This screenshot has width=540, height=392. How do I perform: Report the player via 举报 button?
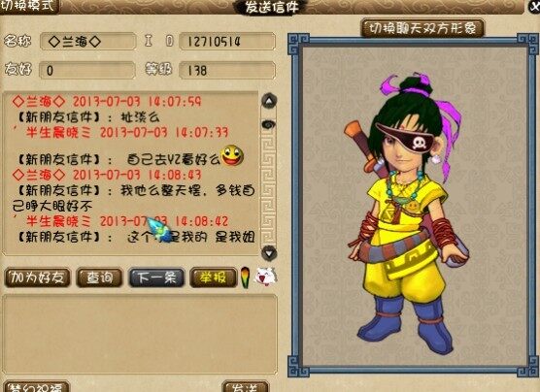[213, 278]
